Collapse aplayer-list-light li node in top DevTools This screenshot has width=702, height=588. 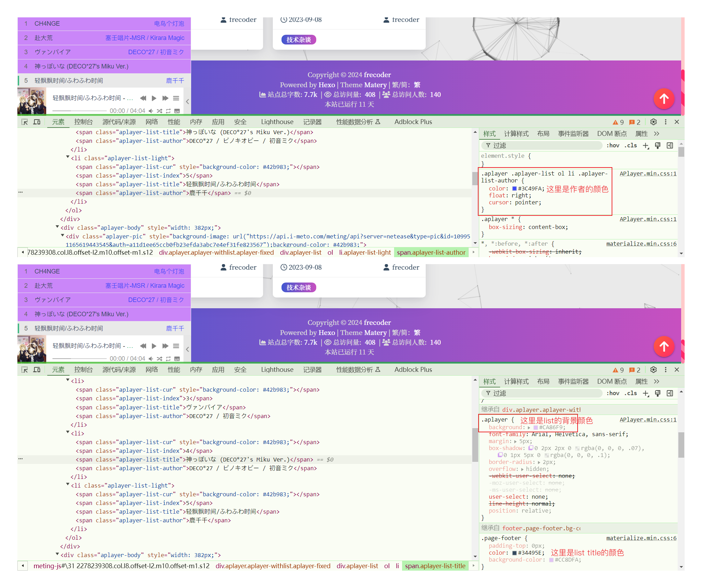[x=68, y=157]
